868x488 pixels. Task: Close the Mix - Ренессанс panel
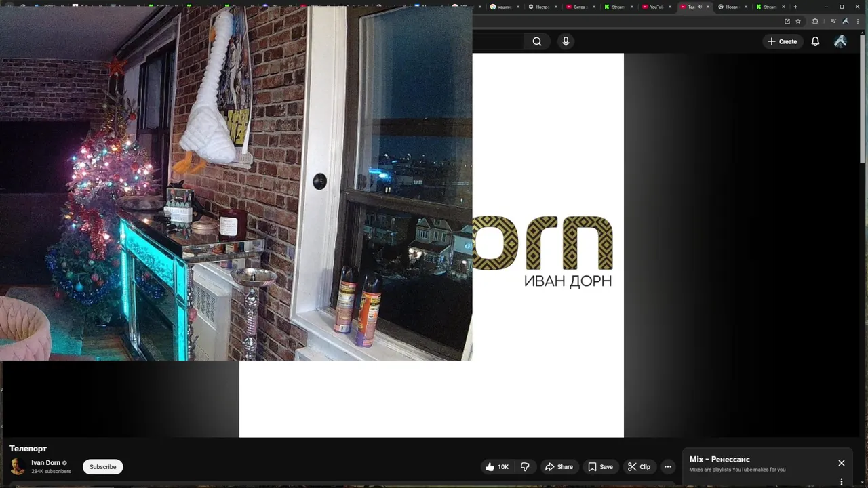click(842, 463)
